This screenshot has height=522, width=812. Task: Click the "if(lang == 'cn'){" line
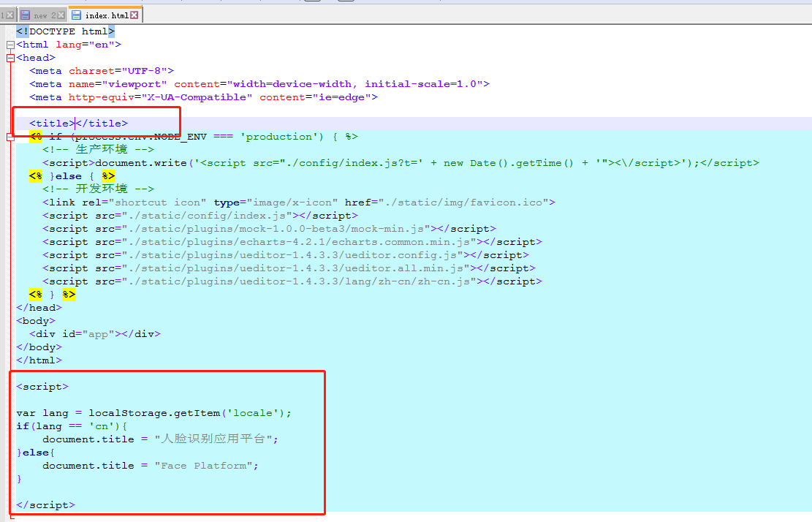click(72, 426)
